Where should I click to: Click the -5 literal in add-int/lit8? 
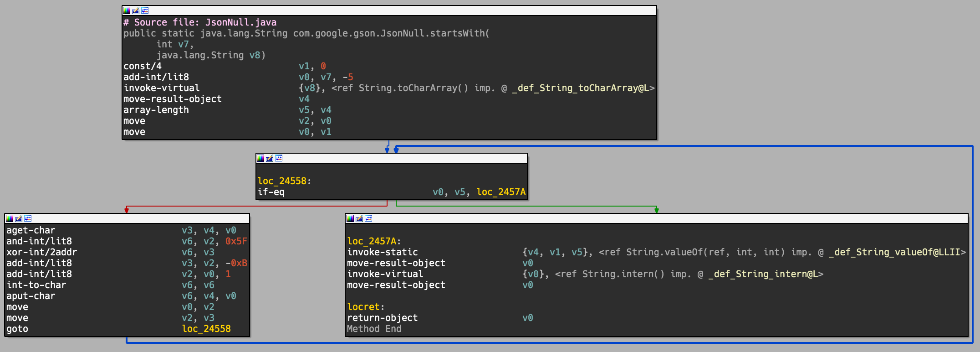pyautogui.click(x=348, y=77)
